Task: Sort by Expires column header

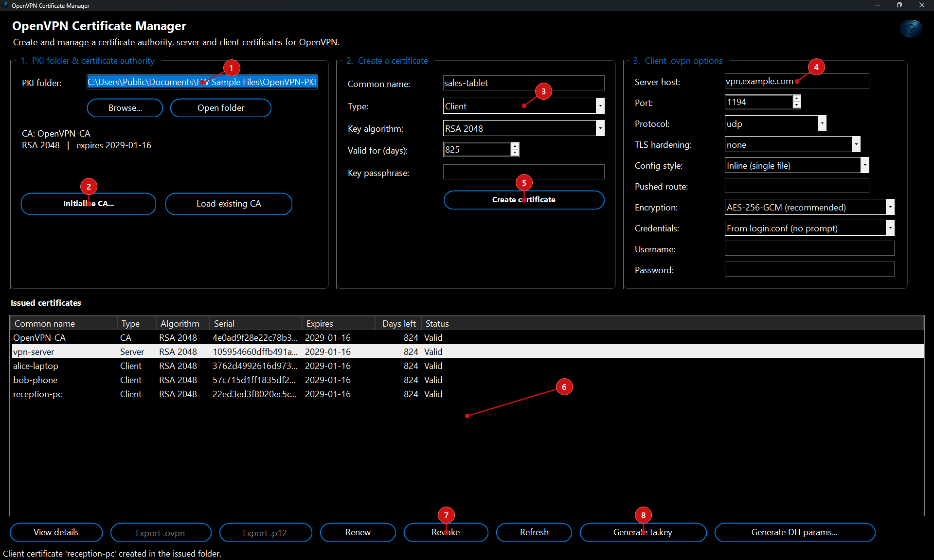Action: 339,323
